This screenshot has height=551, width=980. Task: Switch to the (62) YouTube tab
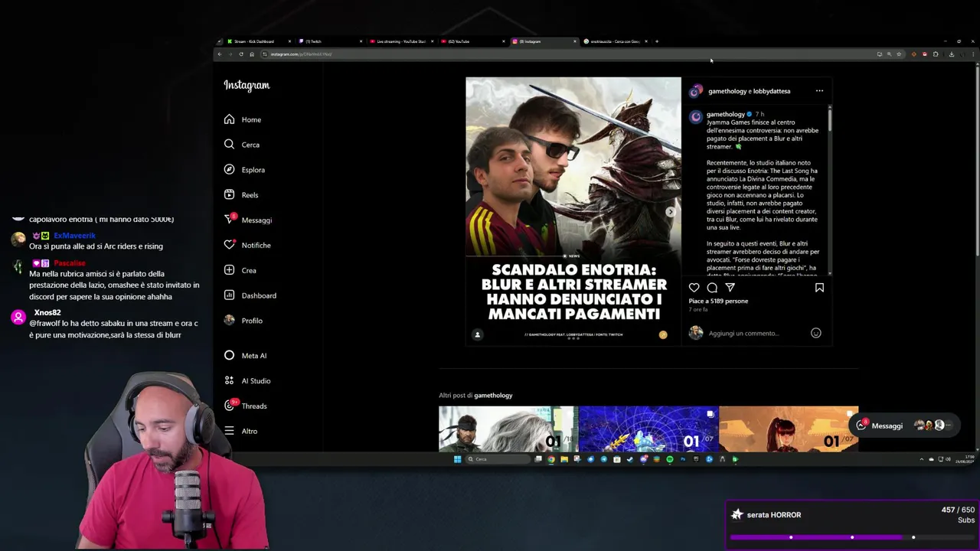[x=473, y=41]
